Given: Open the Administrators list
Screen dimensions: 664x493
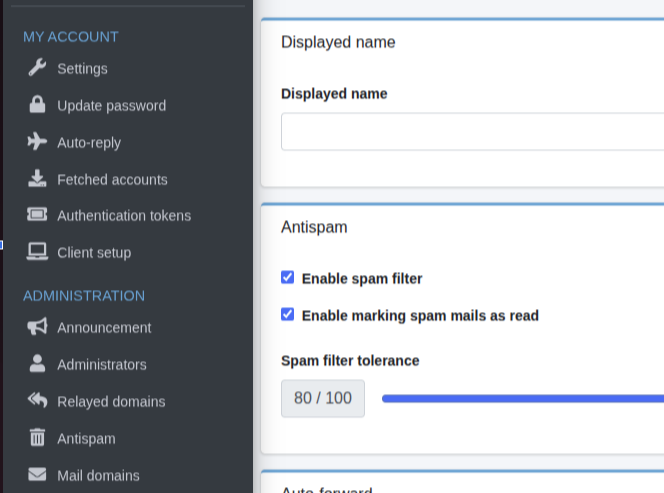Looking at the screenshot, I should 102,365.
